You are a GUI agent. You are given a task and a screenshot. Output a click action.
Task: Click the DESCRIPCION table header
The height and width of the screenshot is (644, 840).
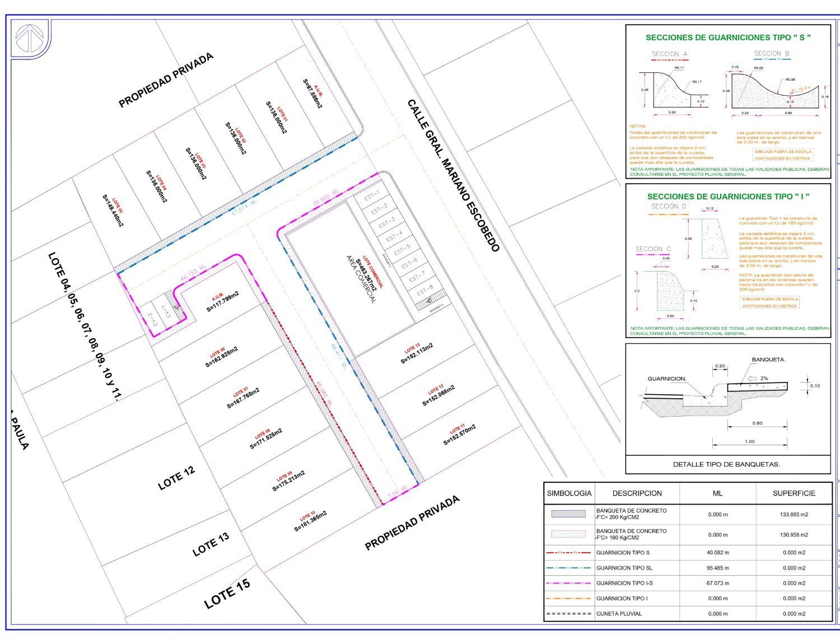tap(637, 493)
